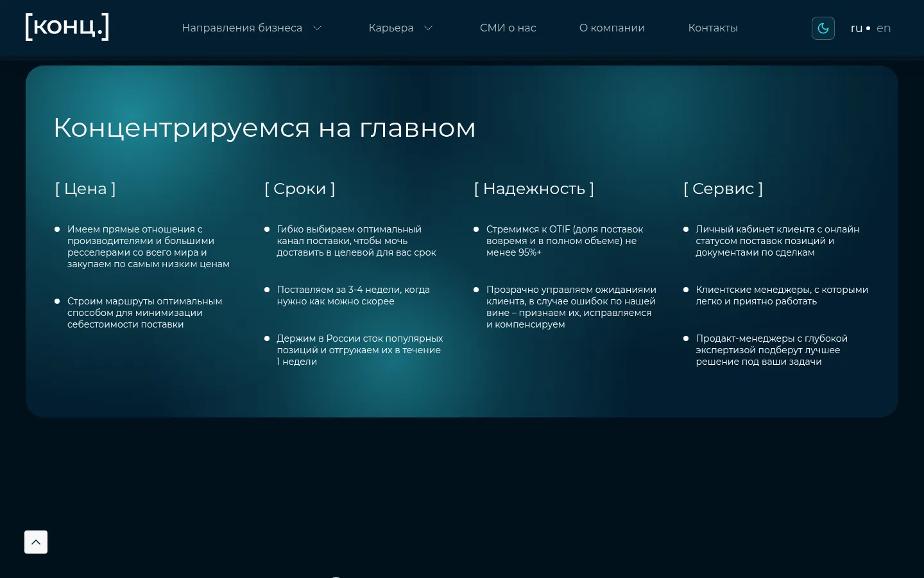Select the [ Сервис ] column heading

[723, 189]
